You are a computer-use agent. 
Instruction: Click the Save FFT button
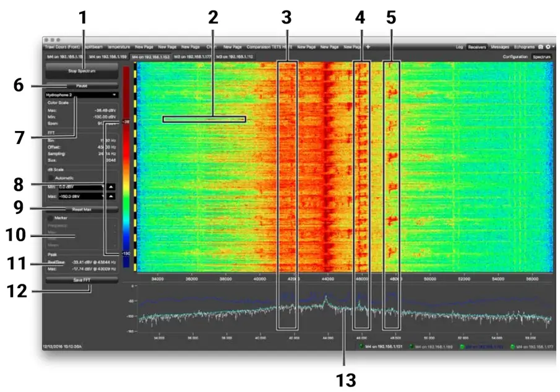click(82, 280)
